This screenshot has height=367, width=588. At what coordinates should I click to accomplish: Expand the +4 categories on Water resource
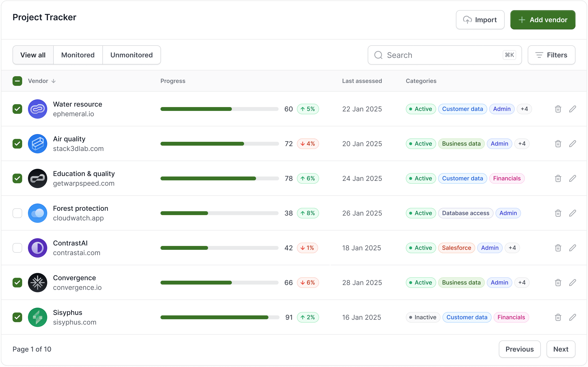(524, 109)
